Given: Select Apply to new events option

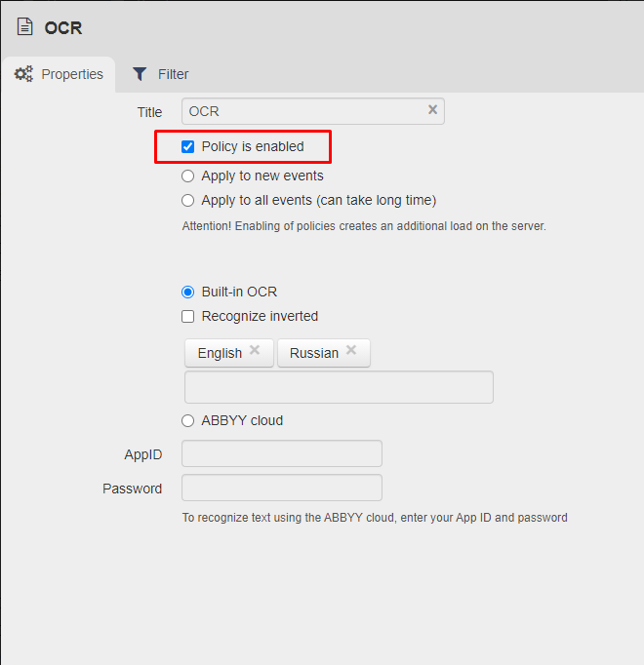Looking at the screenshot, I should [x=188, y=176].
